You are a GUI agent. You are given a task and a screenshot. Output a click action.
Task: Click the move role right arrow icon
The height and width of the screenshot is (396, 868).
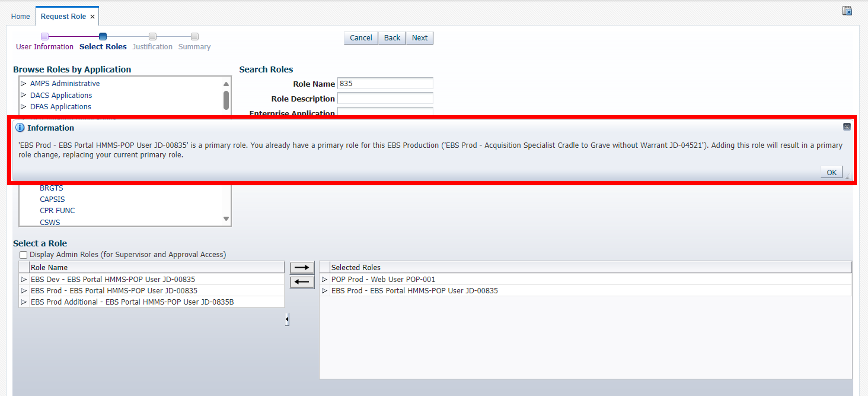pos(302,267)
